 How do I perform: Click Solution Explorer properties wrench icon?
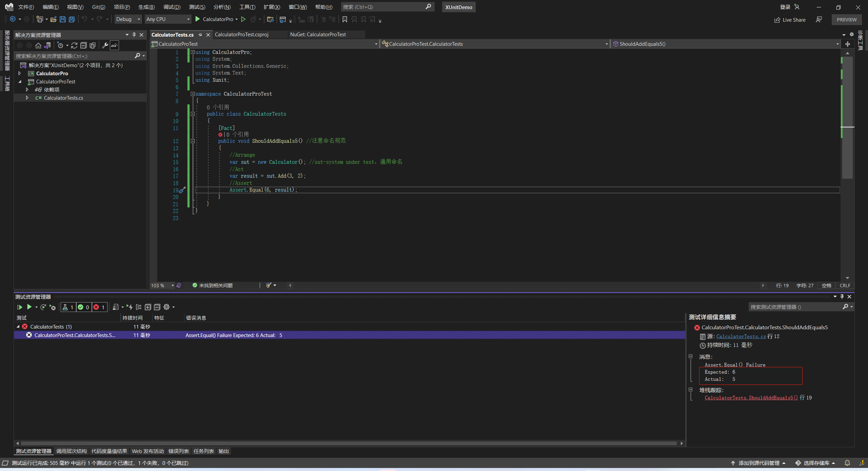[x=105, y=45]
